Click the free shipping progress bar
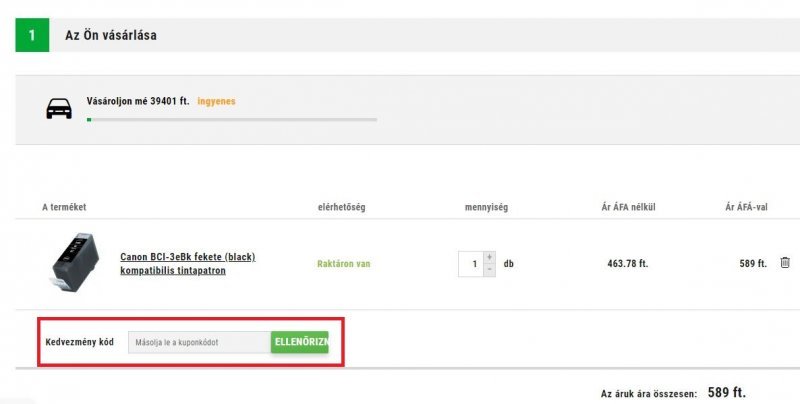The image size is (800, 404). [232, 120]
